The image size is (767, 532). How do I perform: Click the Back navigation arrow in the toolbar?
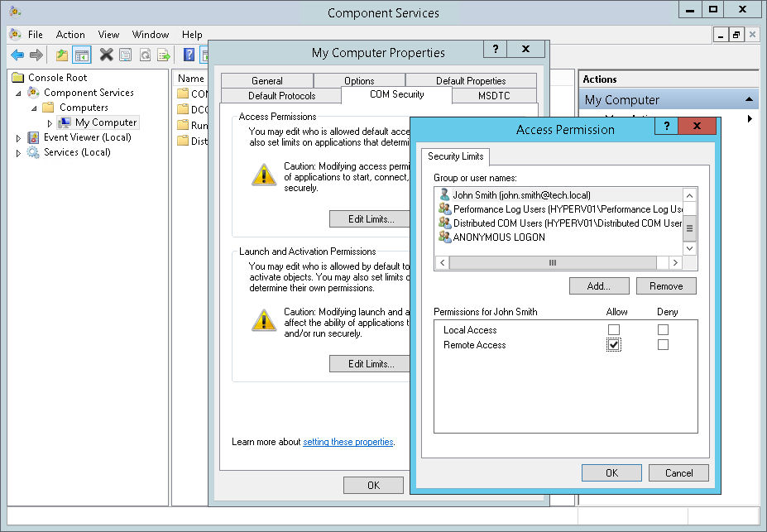point(16,55)
